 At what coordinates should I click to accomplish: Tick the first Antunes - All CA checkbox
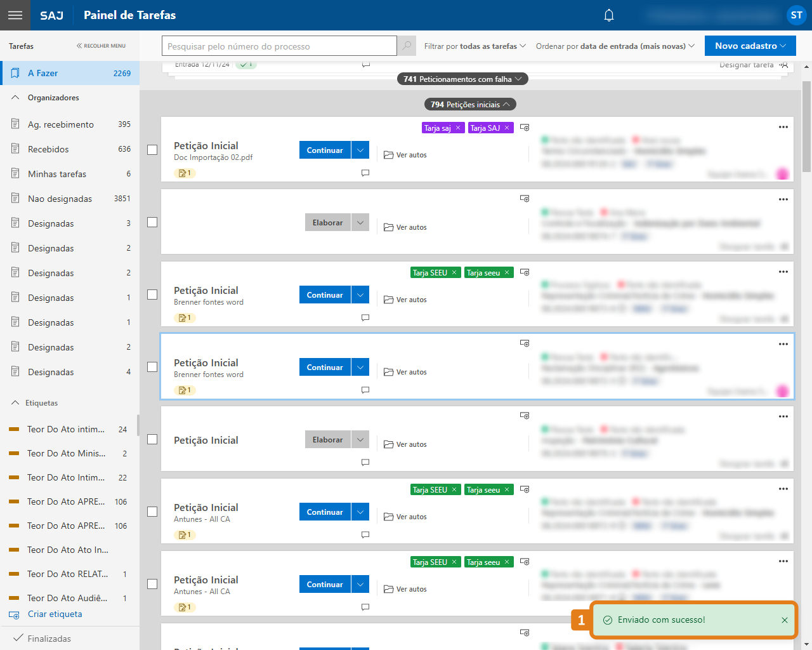(x=152, y=512)
